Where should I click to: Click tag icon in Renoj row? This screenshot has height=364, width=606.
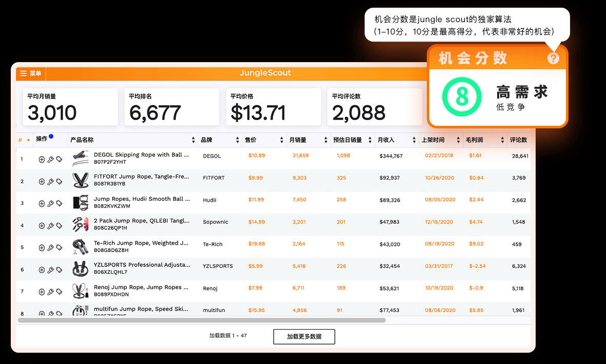coord(59,292)
